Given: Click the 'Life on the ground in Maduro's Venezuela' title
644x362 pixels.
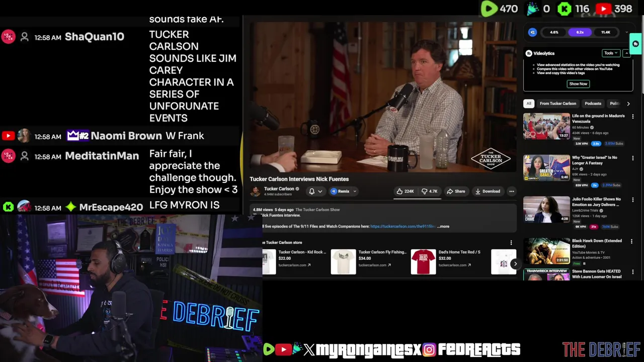Looking at the screenshot, I should click(598, 119).
